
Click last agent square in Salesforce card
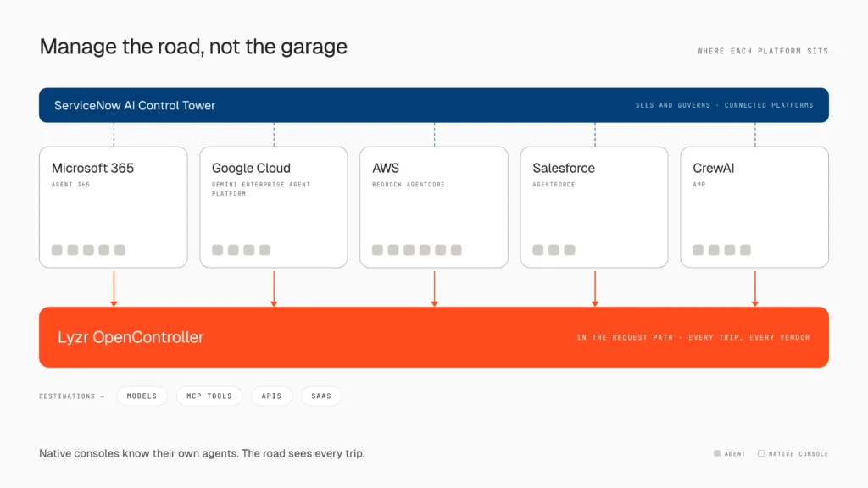570,250
